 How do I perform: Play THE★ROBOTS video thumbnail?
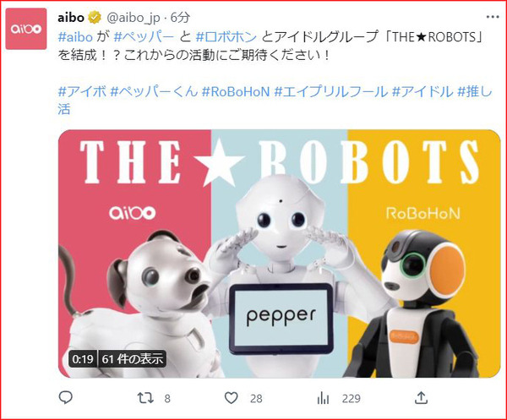pyautogui.click(x=280, y=254)
